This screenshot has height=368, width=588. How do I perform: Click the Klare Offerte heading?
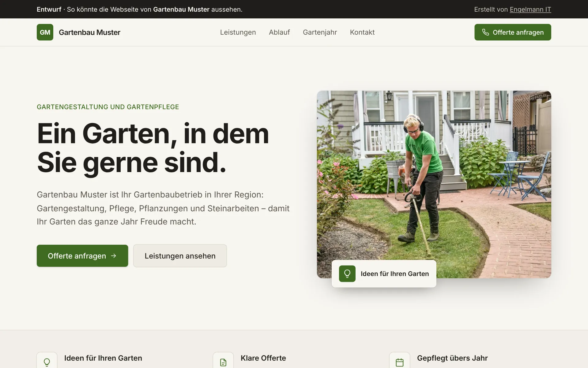tap(263, 358)
